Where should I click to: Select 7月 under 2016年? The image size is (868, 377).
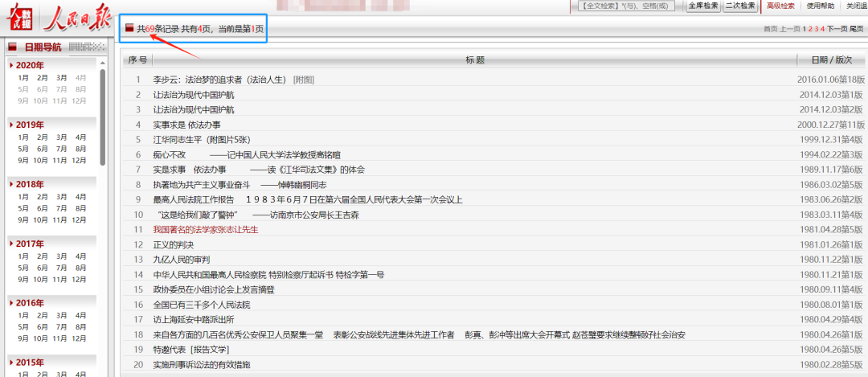(61, 326)
